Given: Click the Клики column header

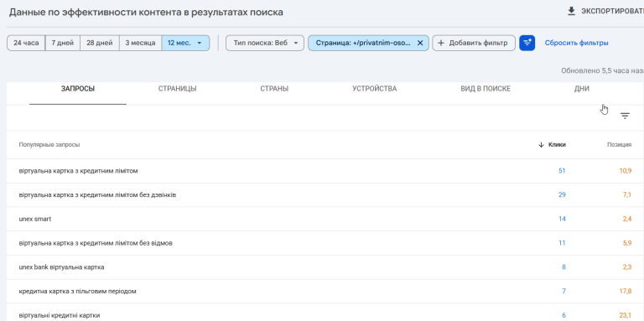Looking at the screenshot, I should [557, 144].
